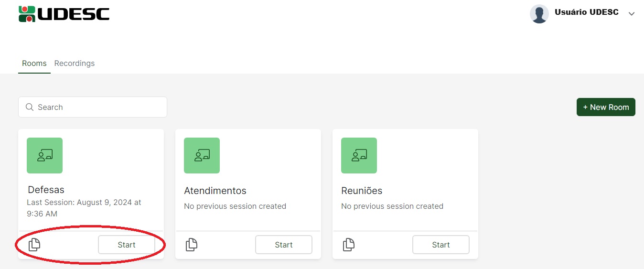Open the Defesas room title
644x269 pixels.
[46, 190]
